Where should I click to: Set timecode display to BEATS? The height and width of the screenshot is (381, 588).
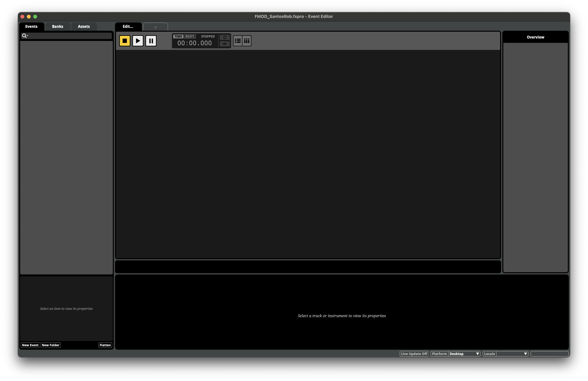click(190, 36)
